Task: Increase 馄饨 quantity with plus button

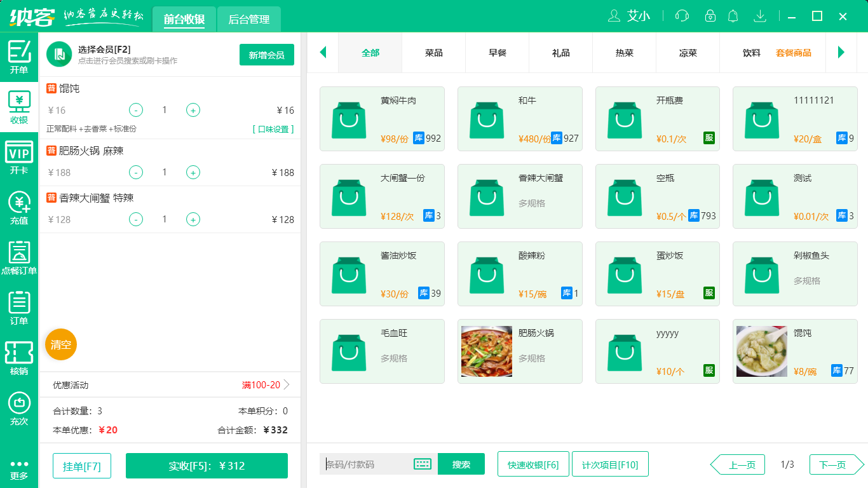Action: click(x=193, y=110)
